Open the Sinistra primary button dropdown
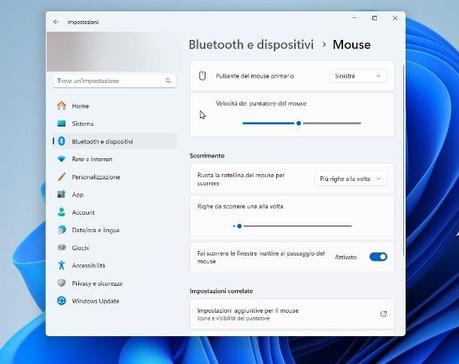Screen dimensions: 459x364 pos(358,76)
